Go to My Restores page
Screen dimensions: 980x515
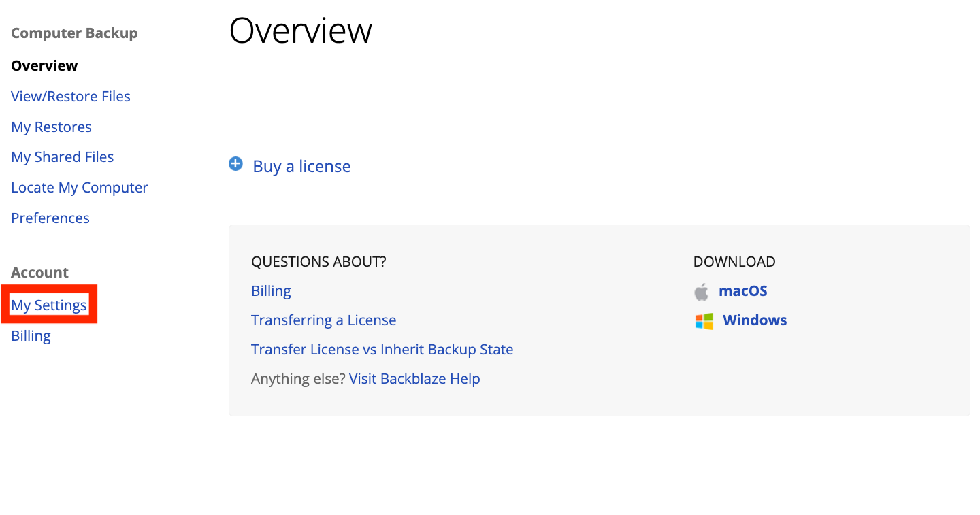coord(51,127)
